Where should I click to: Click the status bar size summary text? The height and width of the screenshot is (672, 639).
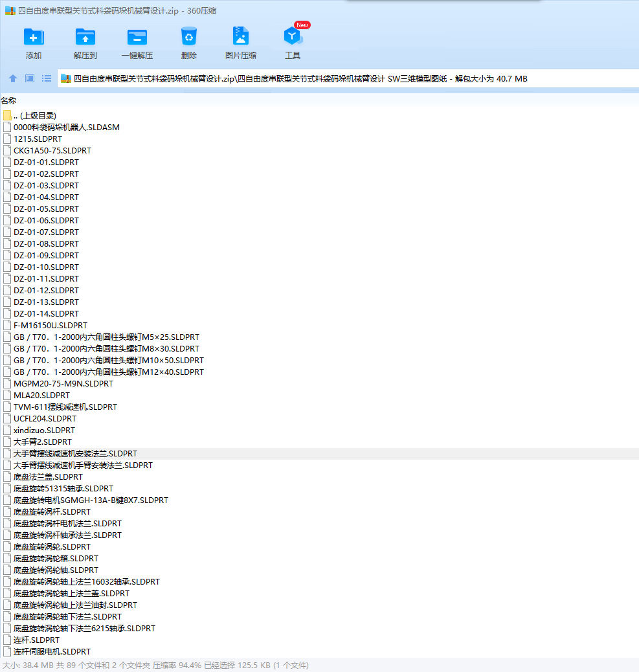pos(155,665)
